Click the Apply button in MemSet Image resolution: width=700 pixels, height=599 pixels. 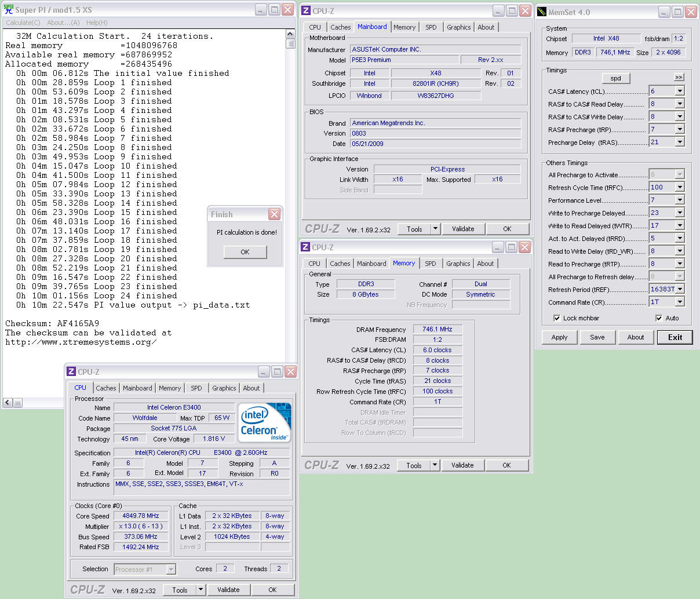[x=559, y=337]
